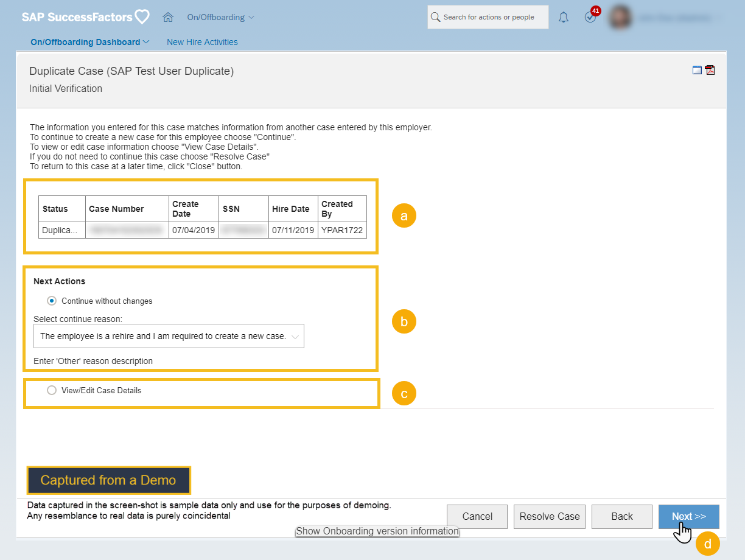This screenshot has height=560, width=745.
Task: Click the Next Actions heading
Action: pyautogui.click(x=60, y=281)
